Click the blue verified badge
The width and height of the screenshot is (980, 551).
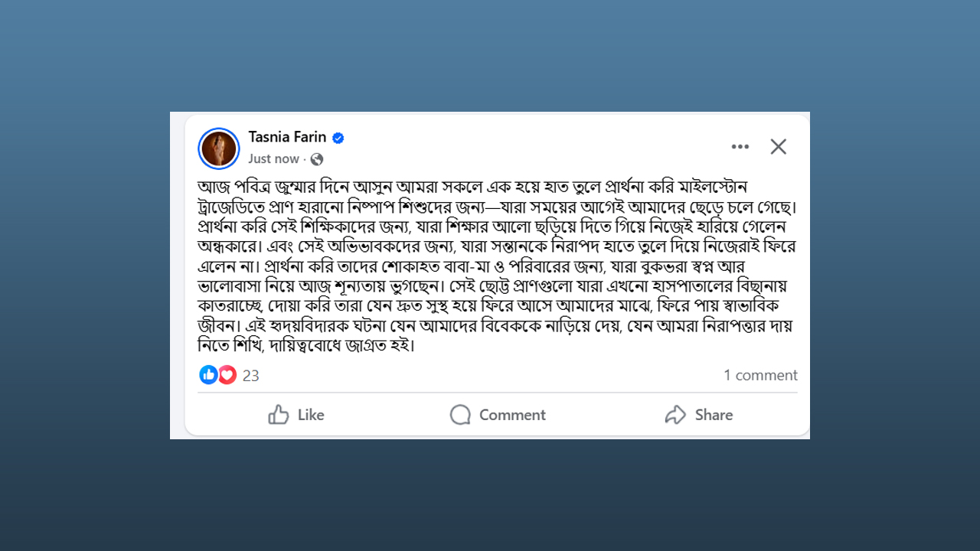pos(338,138)
